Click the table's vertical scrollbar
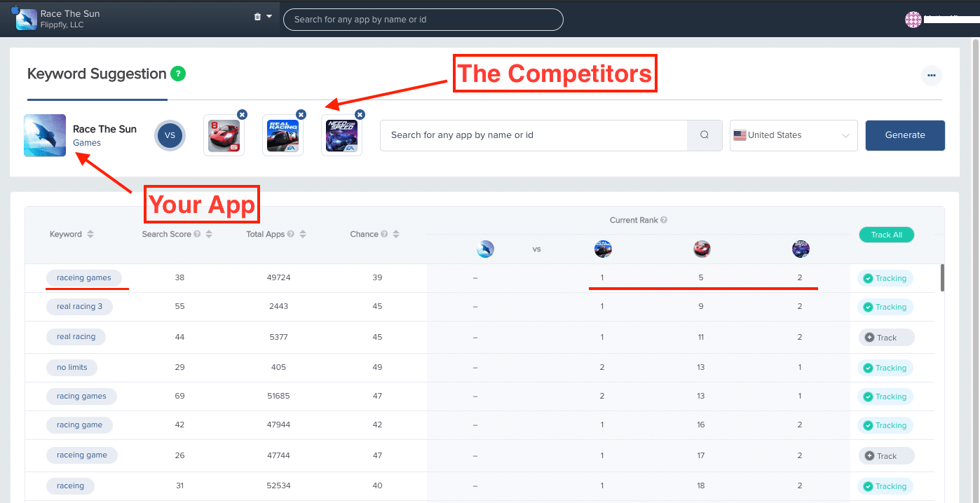 (x=942, y=277)
